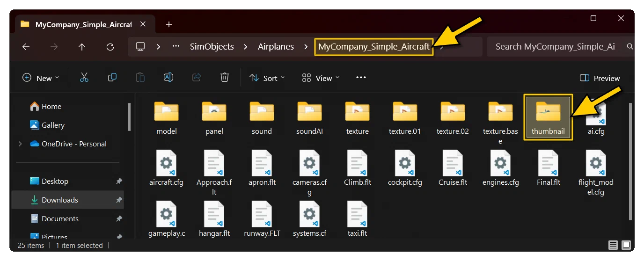Select the taxi.flt file
The width and height of the screenshot is (644, 261).
[358, 219]
